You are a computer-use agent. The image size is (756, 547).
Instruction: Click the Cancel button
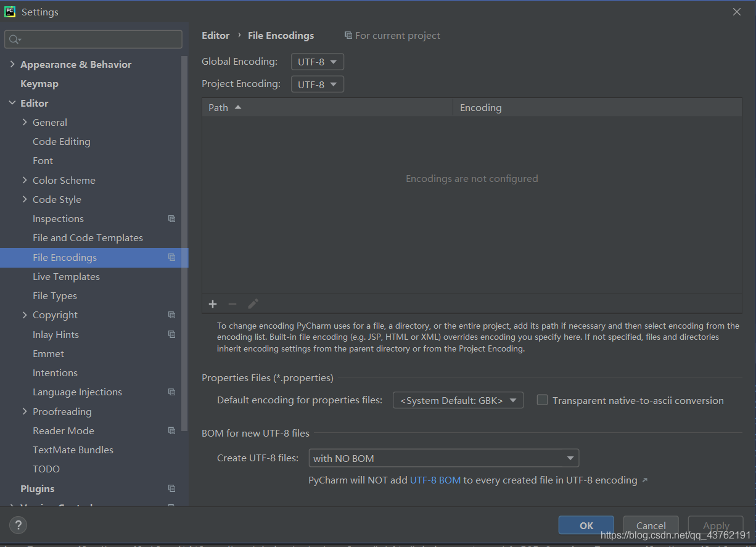coord(651,525)
